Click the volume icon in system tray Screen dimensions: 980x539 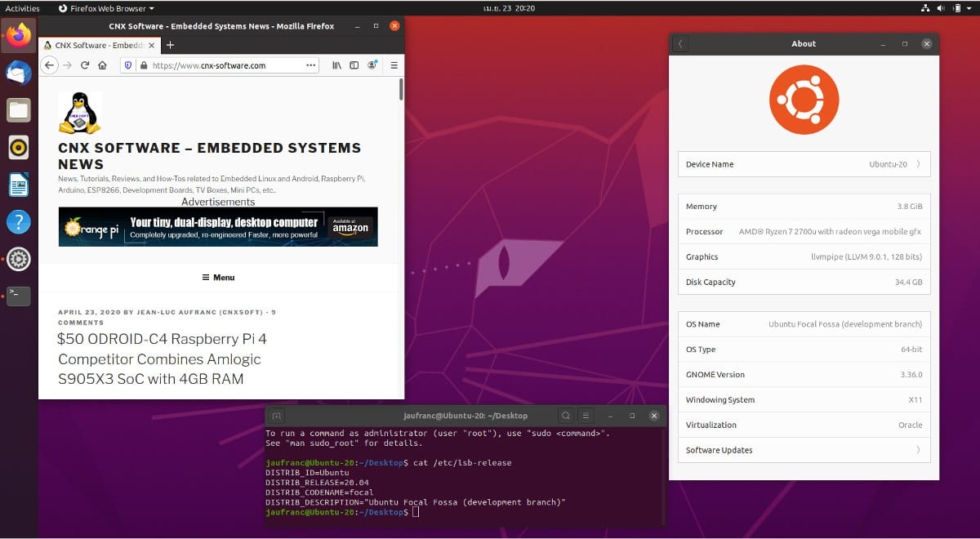point(940,8)
